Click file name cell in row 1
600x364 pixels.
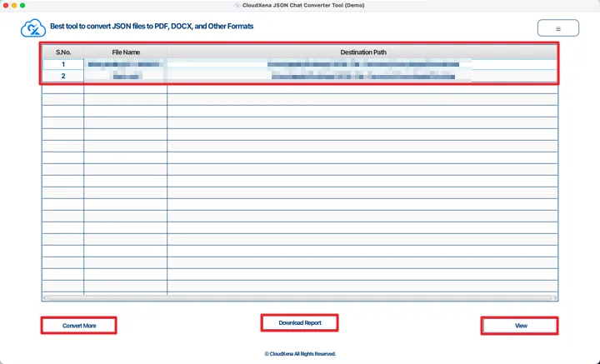(x=126, y=64)
